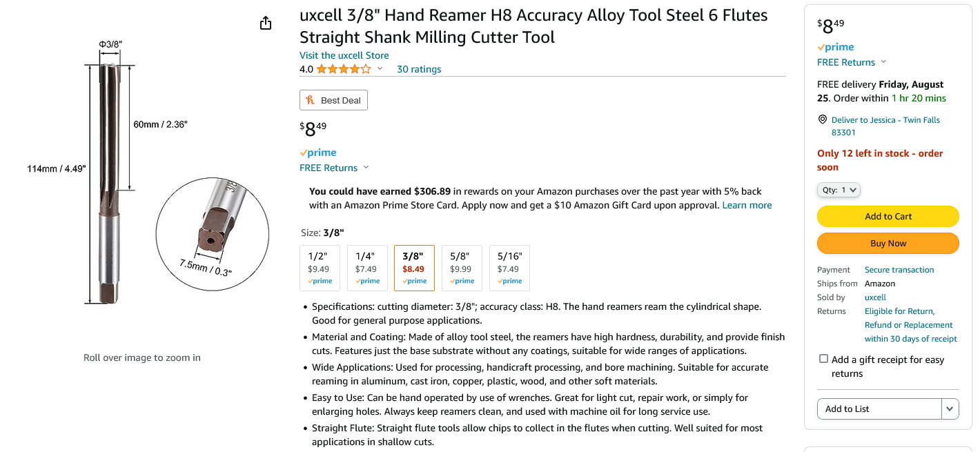
Task: Select the 1/4" size option
Action: point(366,268)
